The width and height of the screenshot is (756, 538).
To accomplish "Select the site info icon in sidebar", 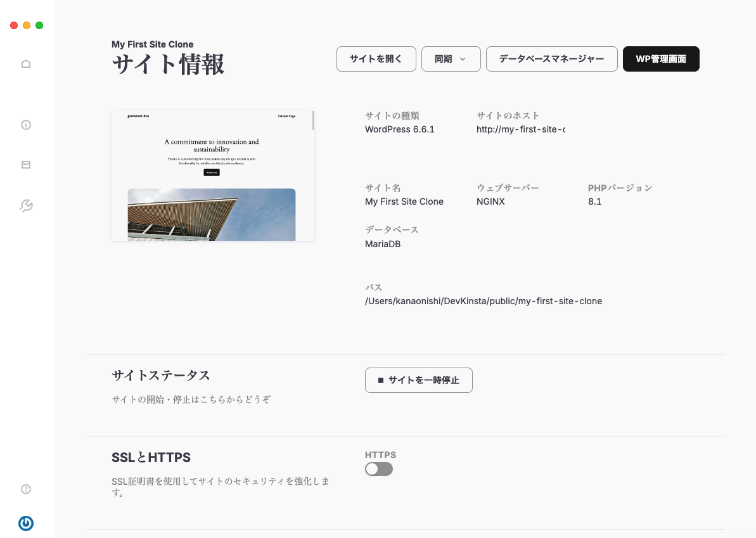I will point(25,124).
